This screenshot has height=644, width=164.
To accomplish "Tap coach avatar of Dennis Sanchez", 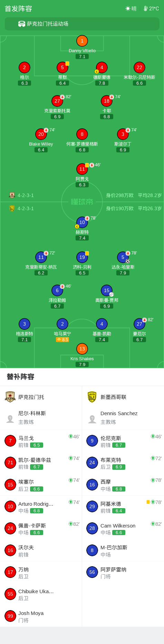I will click(92, 419).
